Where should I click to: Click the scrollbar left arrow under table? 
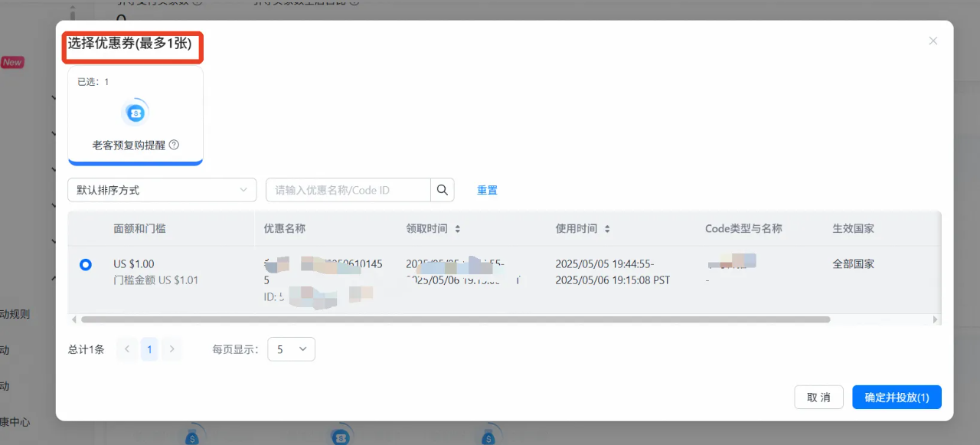pyautogui.click(x=73, y=319)
